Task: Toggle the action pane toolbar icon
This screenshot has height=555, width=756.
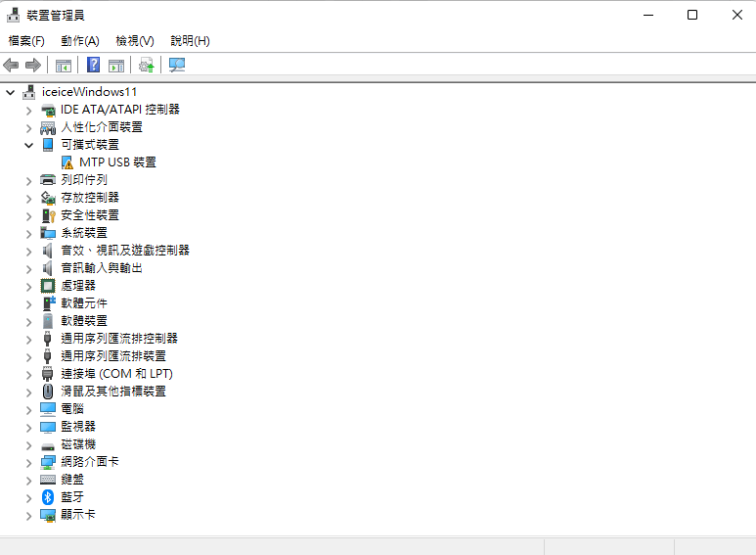Action: tap(116, 66)
